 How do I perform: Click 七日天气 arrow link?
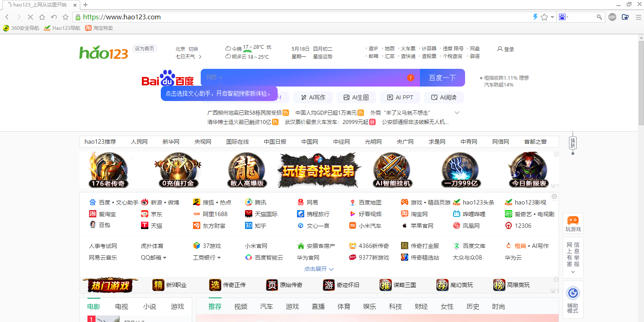click(188, 57)
